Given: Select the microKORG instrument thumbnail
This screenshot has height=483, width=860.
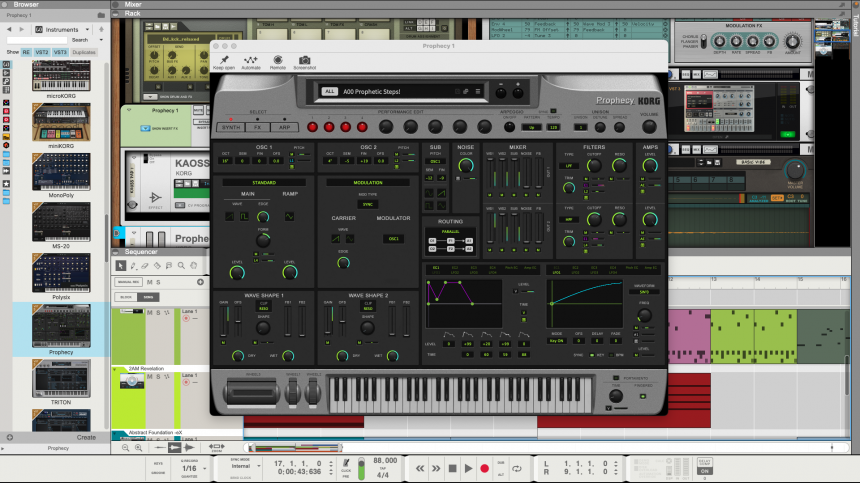Looking at the screenshot, I should (x=61, y=76).
